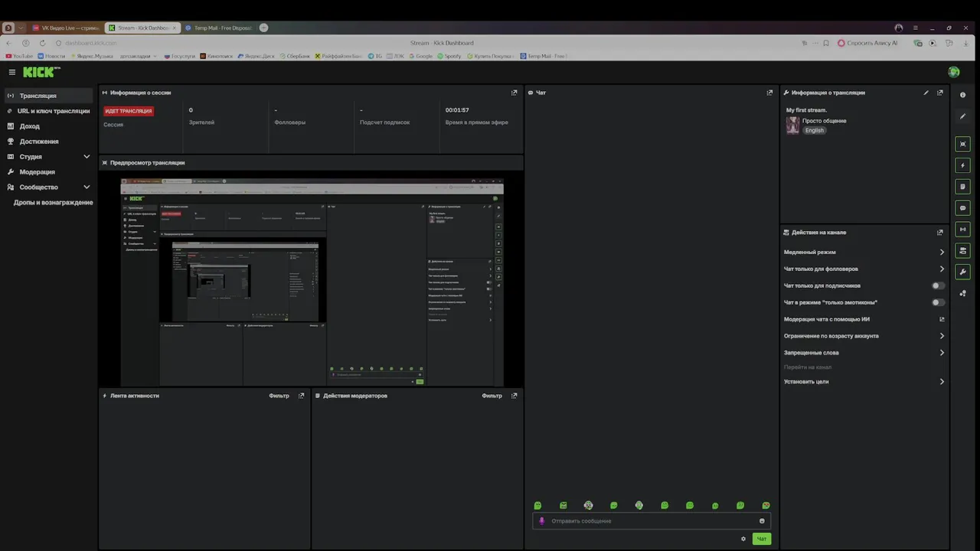The width and height of the screenshot is (980, 551).
Task: Toggle the session info icon in the right rail
Action: [x=963, y=230]
